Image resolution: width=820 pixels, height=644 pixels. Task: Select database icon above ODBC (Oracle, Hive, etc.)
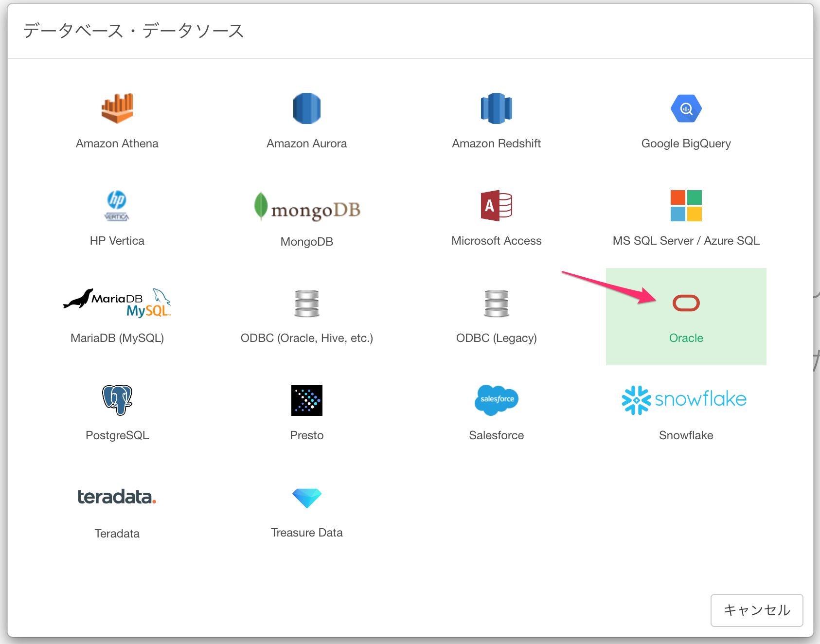pyautogui.click(x=307, y=303)
